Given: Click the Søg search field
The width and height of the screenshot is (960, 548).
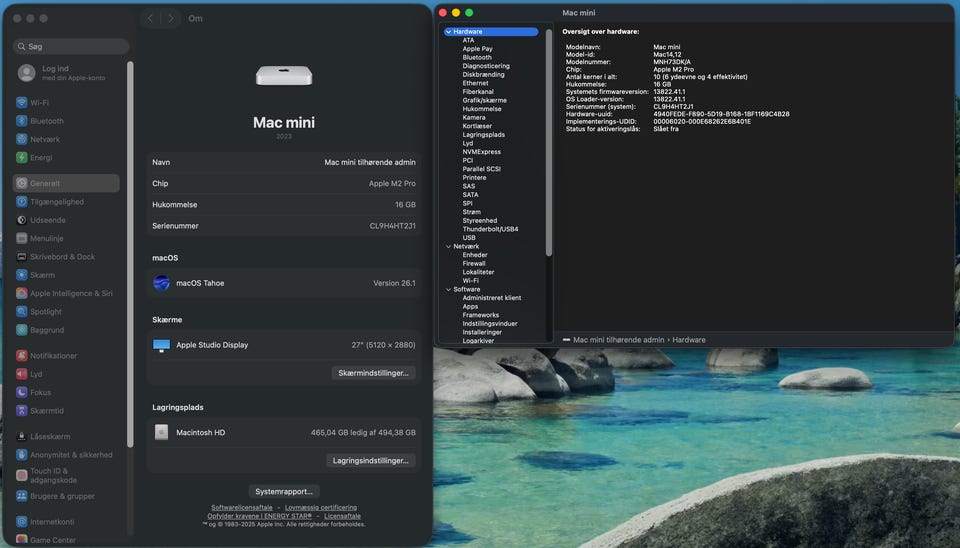Looking at the screenshot, I should [x=71, y=47].
